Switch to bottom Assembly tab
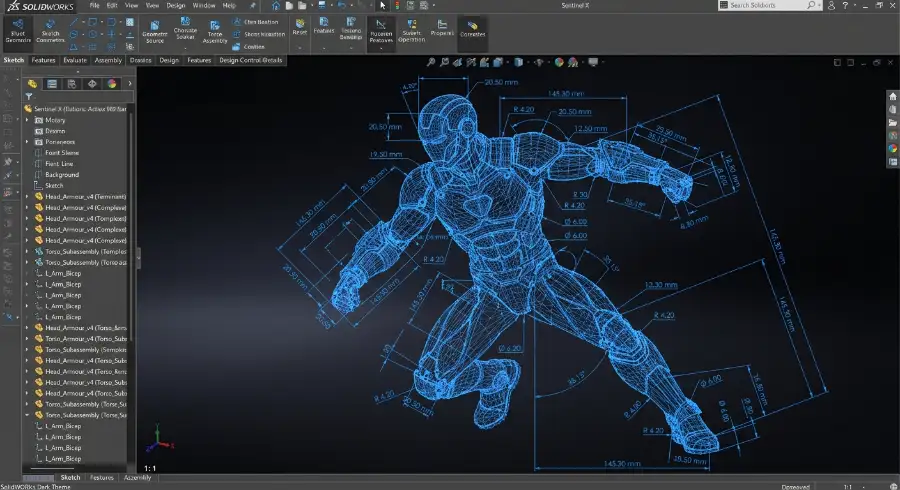Screen dimensions: 900x490 (137, 477)
